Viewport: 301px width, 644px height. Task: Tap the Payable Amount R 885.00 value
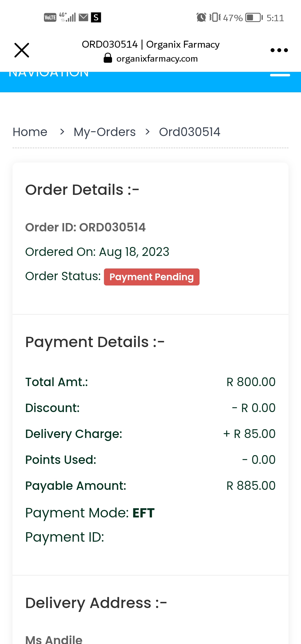tap(251, 486)
